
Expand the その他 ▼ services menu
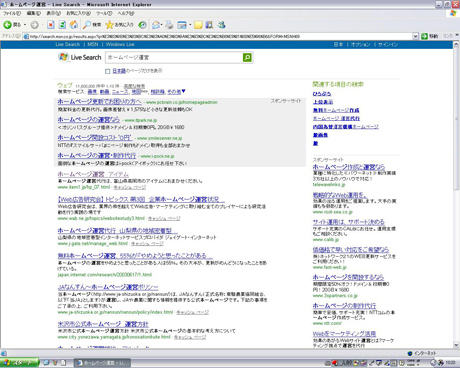176,91
